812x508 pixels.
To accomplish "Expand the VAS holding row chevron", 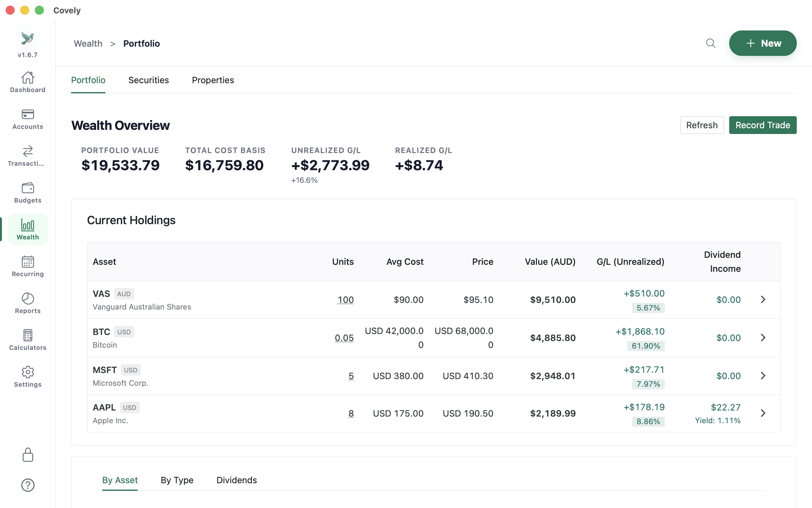I will (763, 299).
